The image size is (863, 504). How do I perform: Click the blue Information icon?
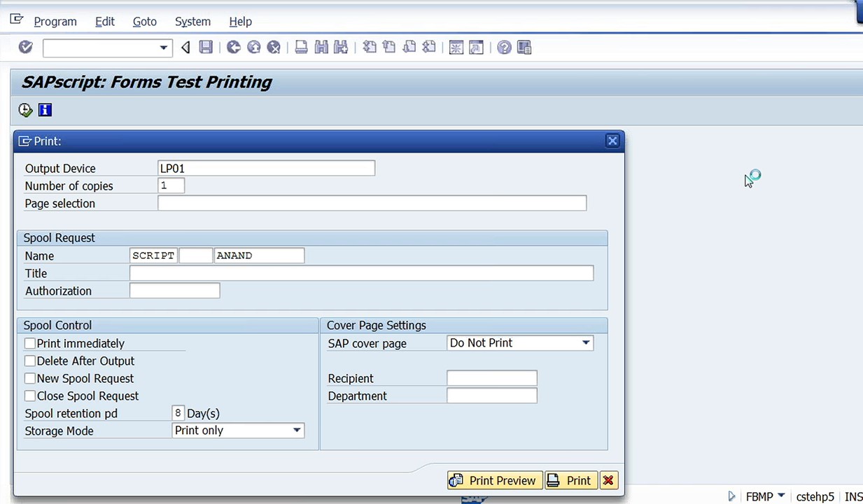click(x=45, y=110)
